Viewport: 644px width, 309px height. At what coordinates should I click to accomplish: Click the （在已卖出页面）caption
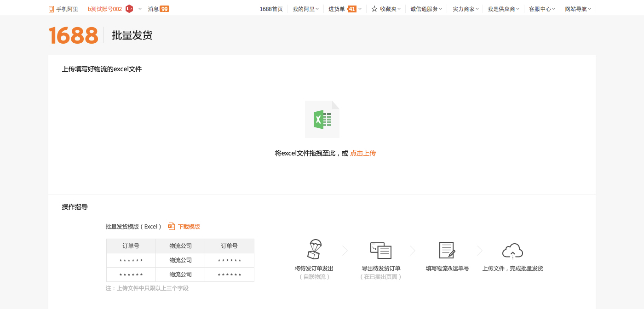pyautogui.click(x=381, y=277)
